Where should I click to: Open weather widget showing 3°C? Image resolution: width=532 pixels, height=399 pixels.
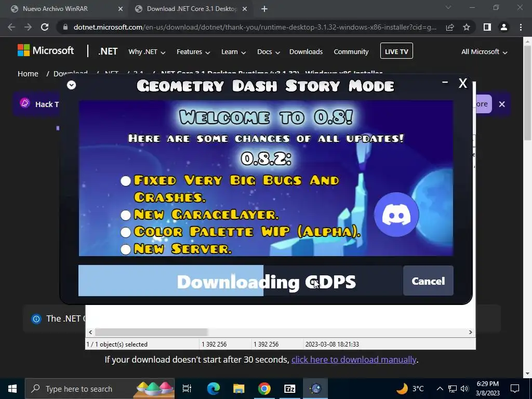tap(410, 389)
